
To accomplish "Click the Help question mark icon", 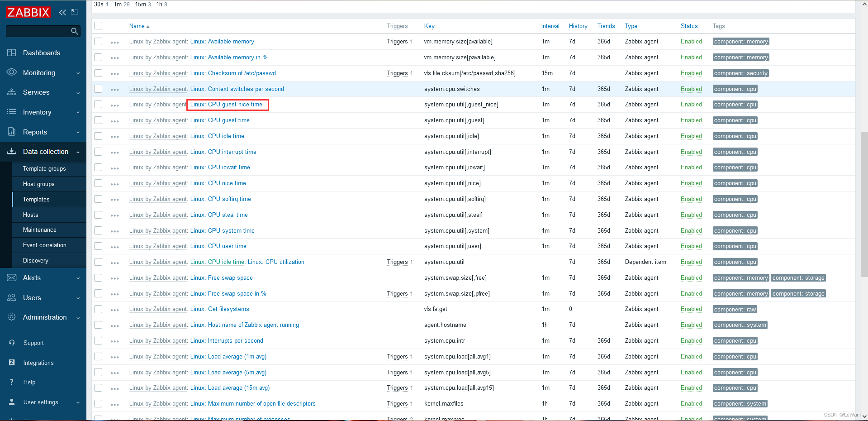I will point(12,382).
